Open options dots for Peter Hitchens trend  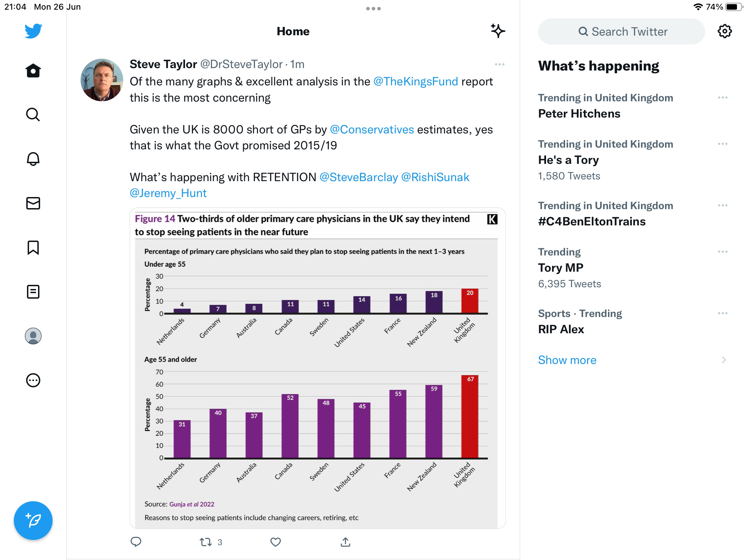722,98
